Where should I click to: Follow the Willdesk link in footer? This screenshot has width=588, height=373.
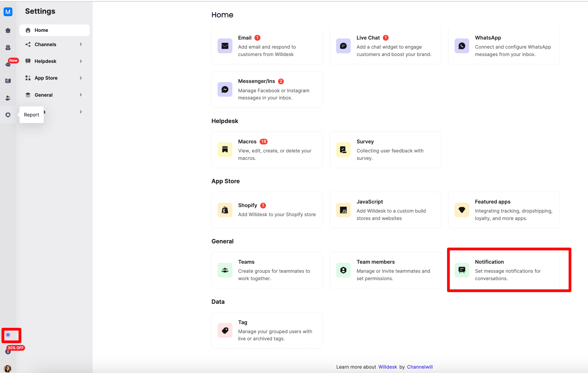(x=388, y=367)
